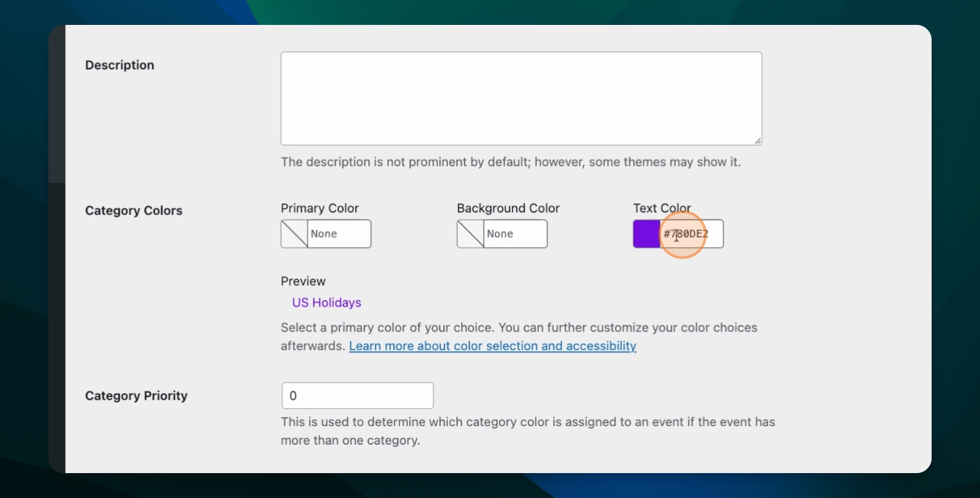Click the 'Category Priority' label
Viewport: 980px width, 498px height.
coord(136,396)
